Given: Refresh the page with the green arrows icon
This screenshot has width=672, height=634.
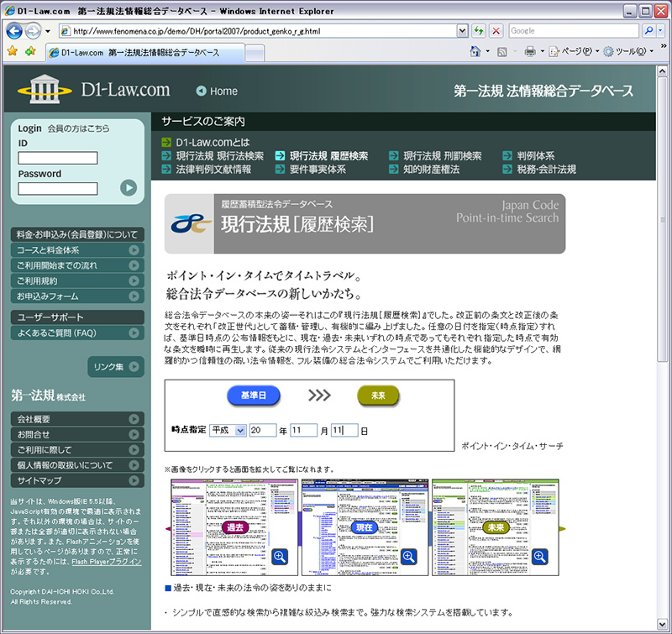Looking at the screenshot, I should tap(479, 31).
